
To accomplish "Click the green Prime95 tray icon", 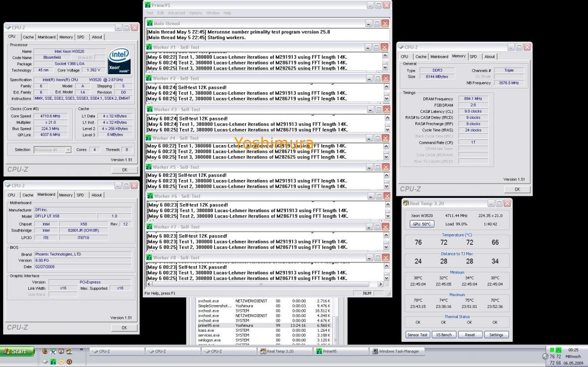I will (x=558, y=350).
